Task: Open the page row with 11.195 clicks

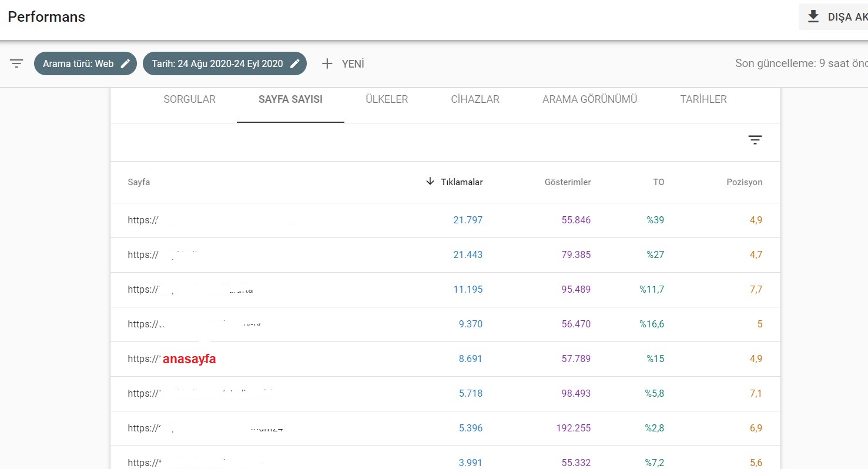Action: click(445, 290)
